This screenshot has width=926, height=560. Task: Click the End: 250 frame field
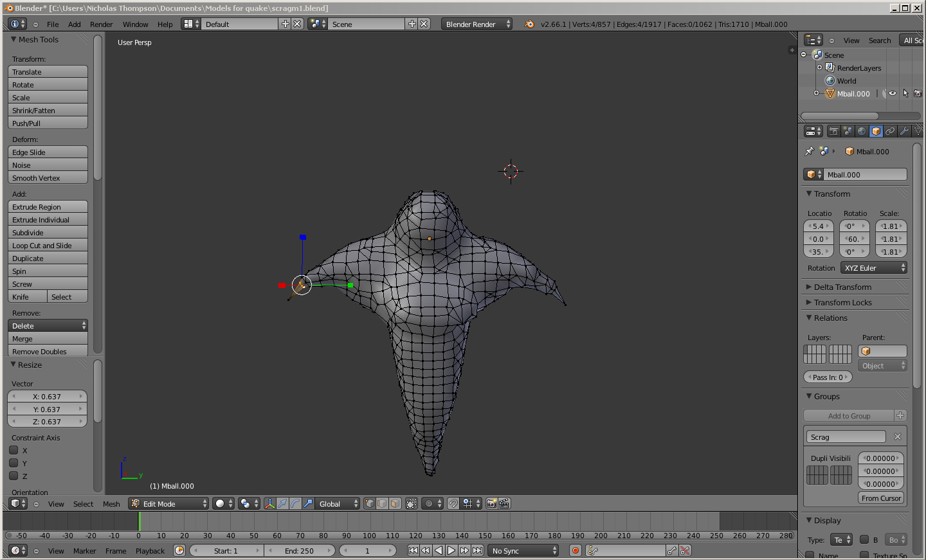(x=300, y=551)
